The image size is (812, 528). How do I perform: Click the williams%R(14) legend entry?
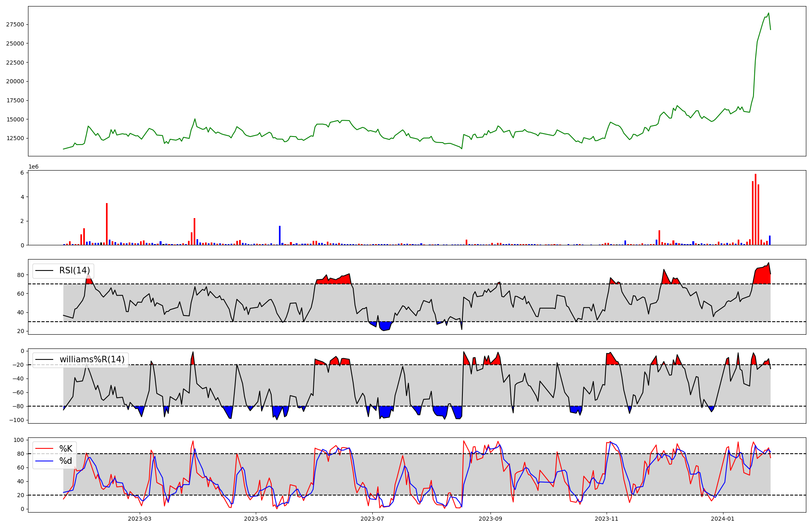92,359
